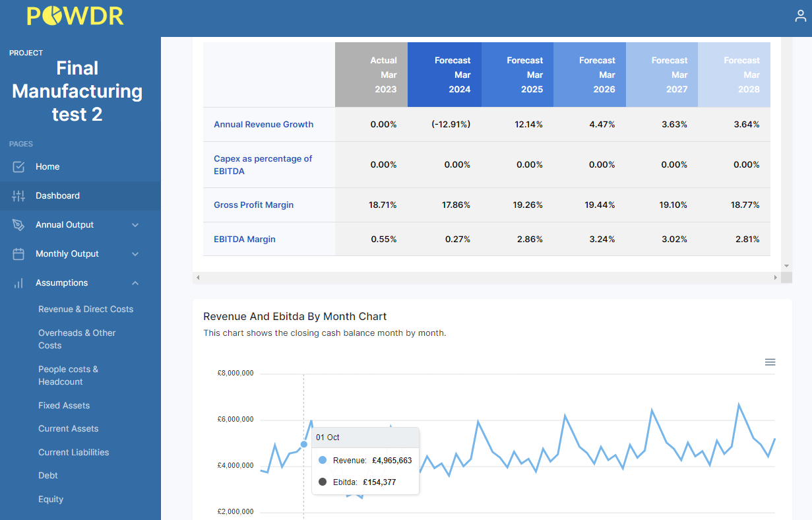Screen dimensions: 812x520
Task: Select the Actual Mar 2023 column header
Action: coord(371,75)
